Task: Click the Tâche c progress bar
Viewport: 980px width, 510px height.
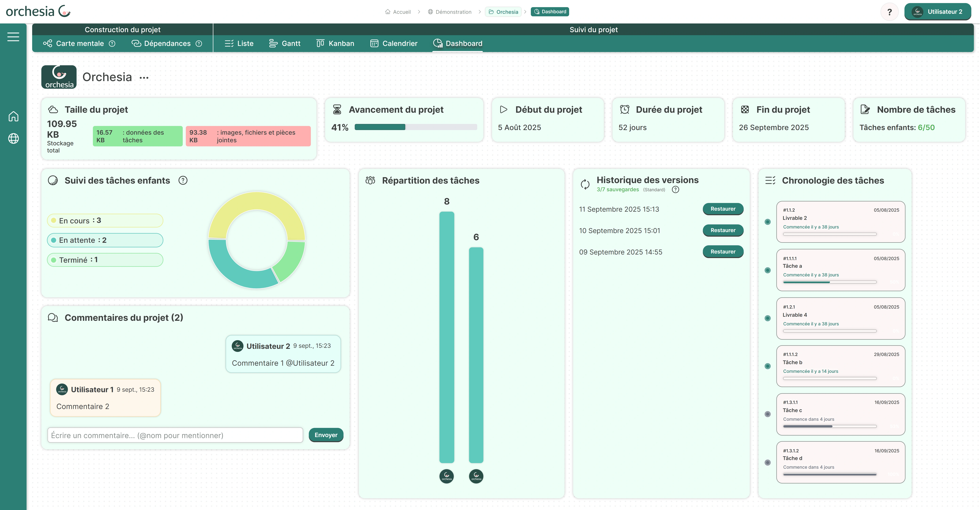Action: point(830,426)
